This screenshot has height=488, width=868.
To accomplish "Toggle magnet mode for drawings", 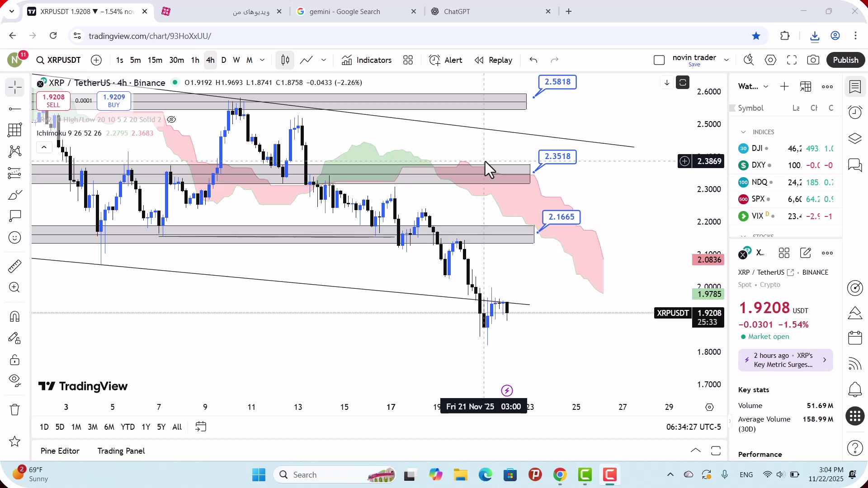I will tap(15, 316).
